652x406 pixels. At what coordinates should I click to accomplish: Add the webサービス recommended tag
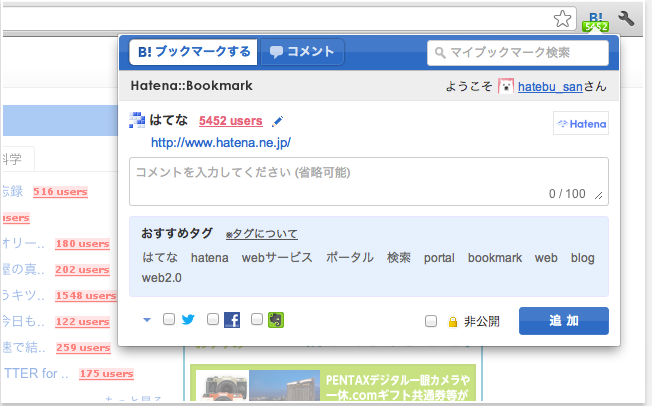click(277, 257)
